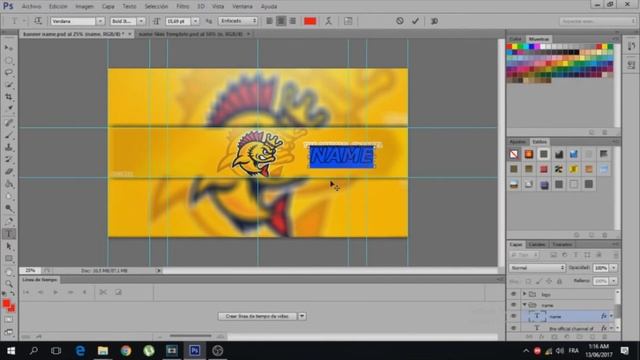Screen dimensions: 640x360
Task: Open the Filtro menu
Action: [182, 6]
